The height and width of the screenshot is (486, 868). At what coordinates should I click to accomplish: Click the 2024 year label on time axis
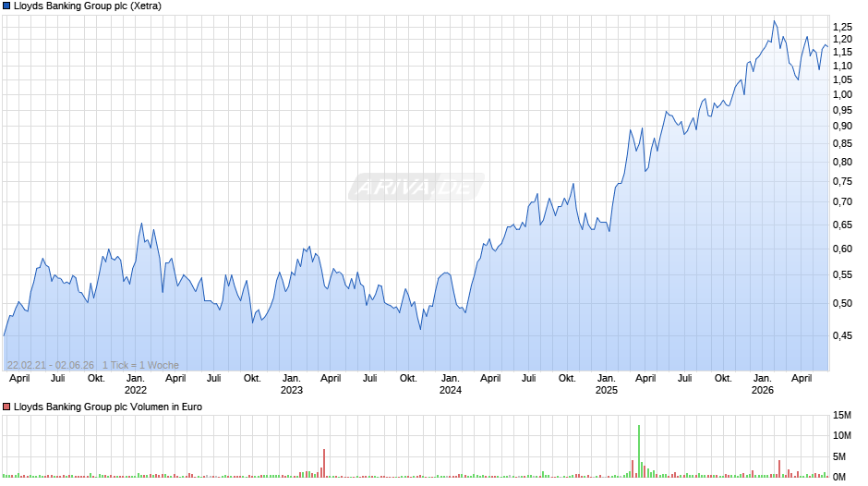[450, 390]
